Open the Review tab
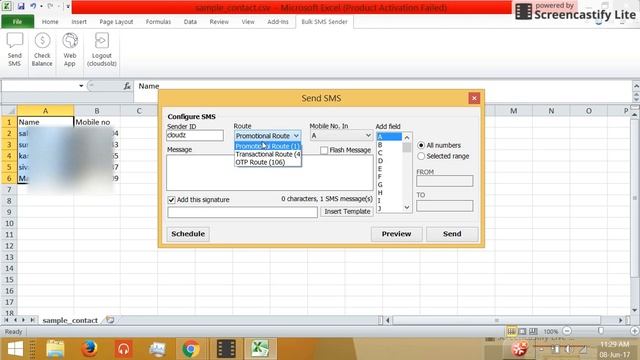This screenshot has width=640, height=360. 219,22
